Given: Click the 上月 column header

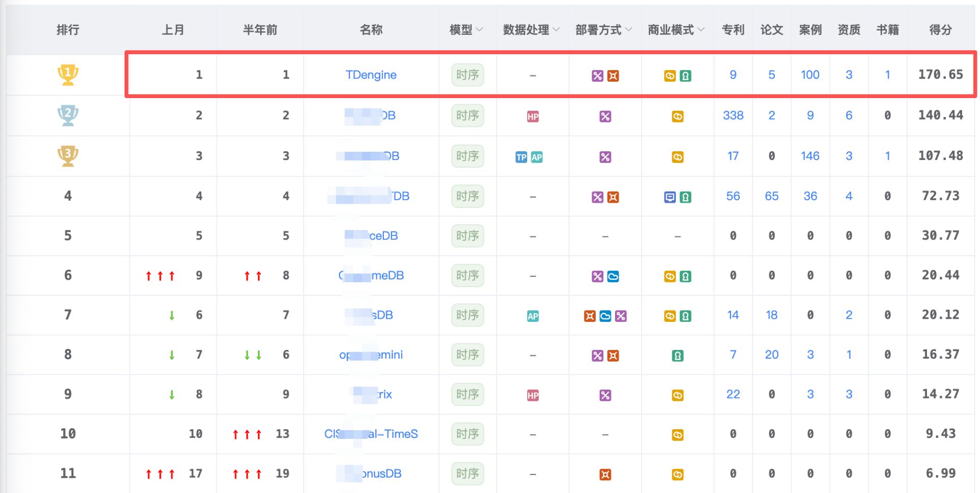Looking at the screenshot, I should (x=173, y=30).
